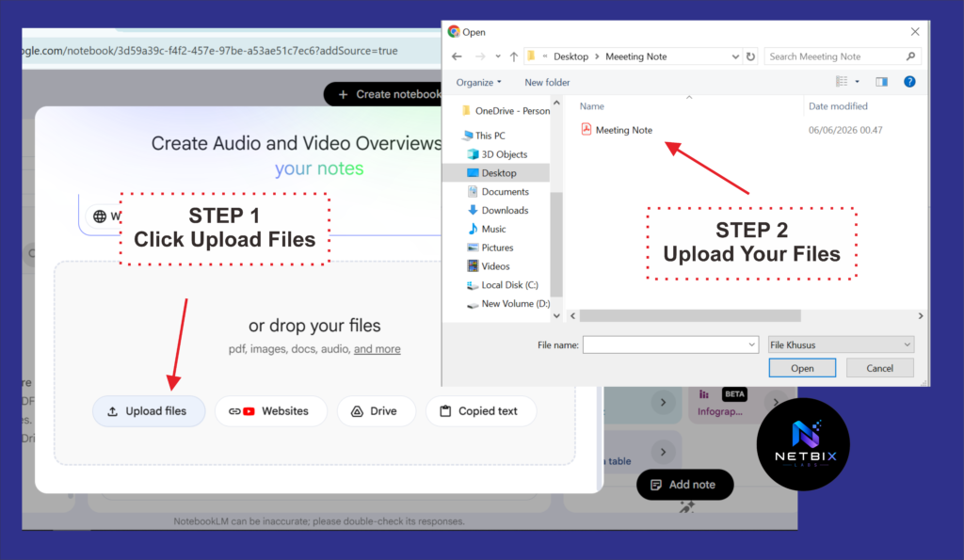Viewport: 964px width, 560px height.
Task: Change the view layout icon
Action: tap(842, 82)
